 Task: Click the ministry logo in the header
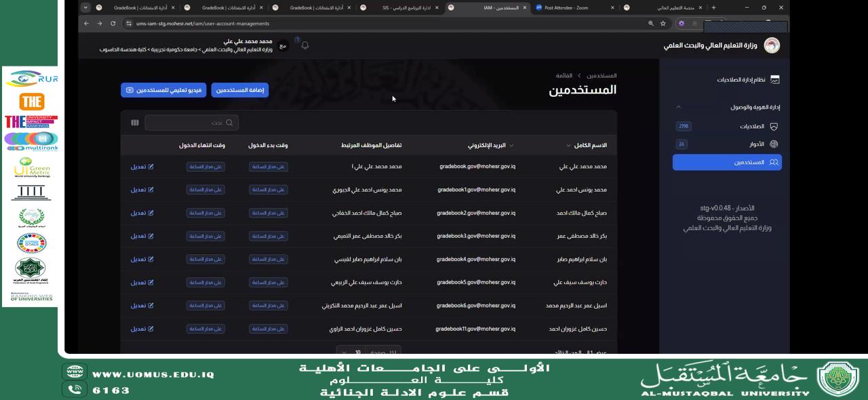(772, 45)
